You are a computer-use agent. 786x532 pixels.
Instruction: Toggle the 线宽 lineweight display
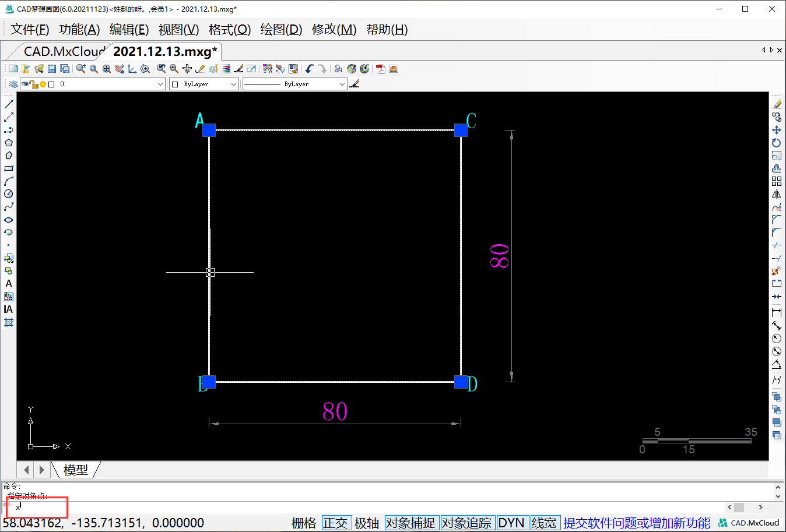544,523
